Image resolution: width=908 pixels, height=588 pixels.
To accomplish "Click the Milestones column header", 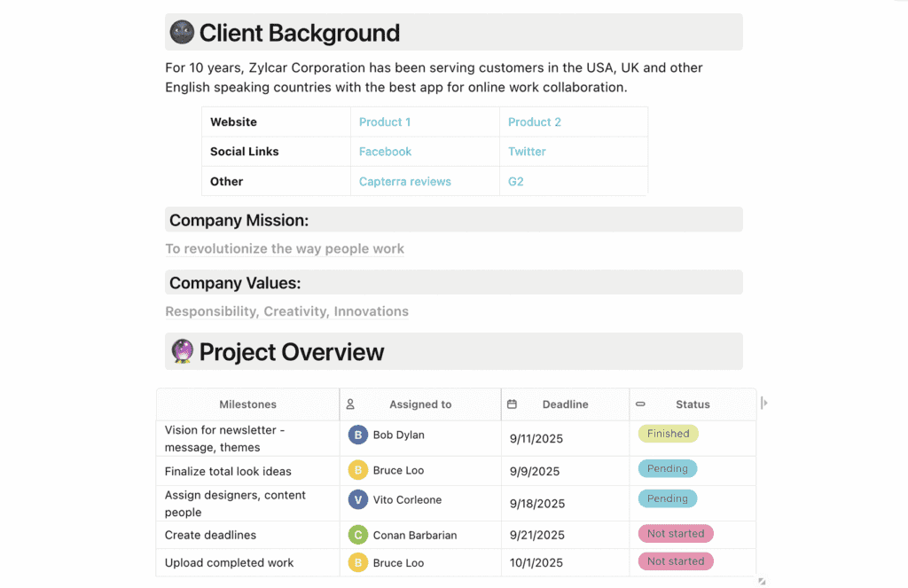I will point(247,404).
